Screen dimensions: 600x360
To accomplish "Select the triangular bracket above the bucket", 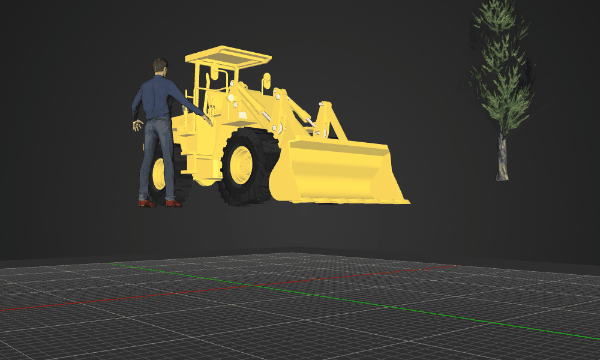I will (329, 119).
